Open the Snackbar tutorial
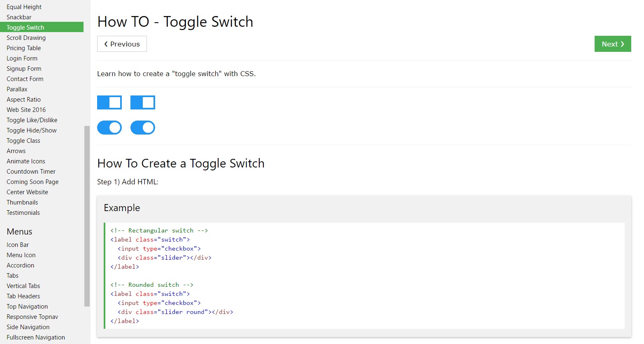This screenshot has width=644, height=344. click(18, 17)
